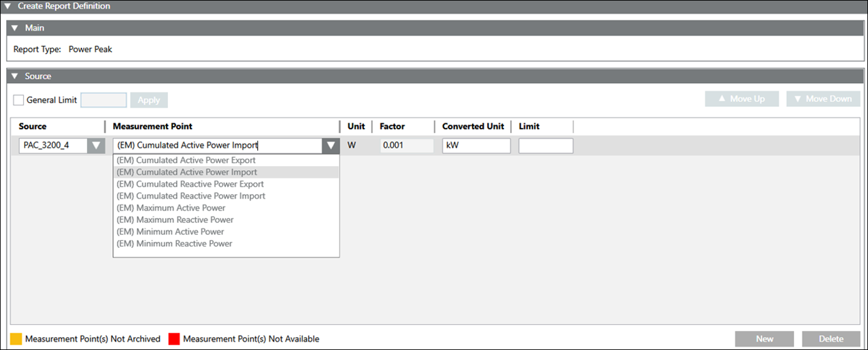Screen dimensions: 868x350
Task: Click the red Not Available legend swatch
Action: tap(173, 338)
